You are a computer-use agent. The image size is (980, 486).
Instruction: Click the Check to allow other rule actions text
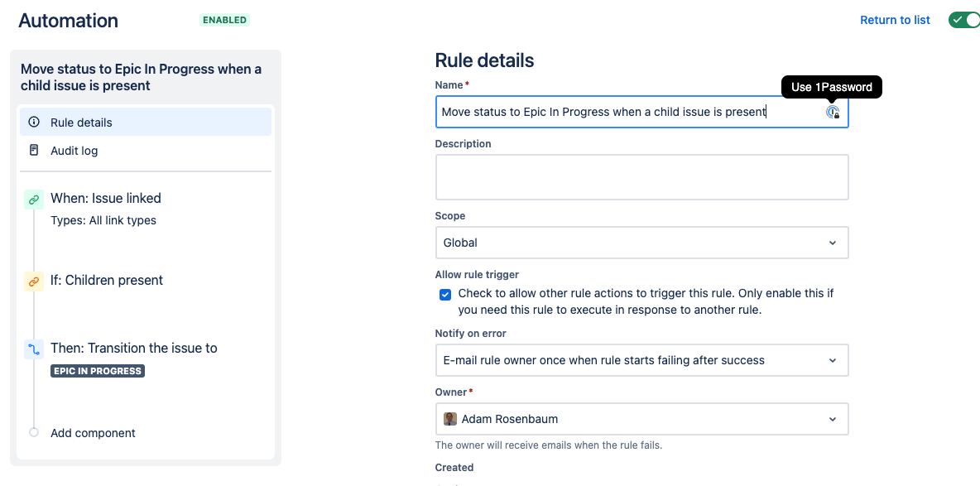click(646, 301)
